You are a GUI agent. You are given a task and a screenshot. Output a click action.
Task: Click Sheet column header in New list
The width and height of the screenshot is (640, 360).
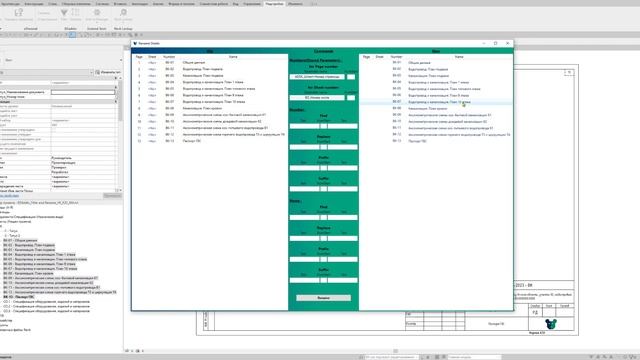click(380, 57)
